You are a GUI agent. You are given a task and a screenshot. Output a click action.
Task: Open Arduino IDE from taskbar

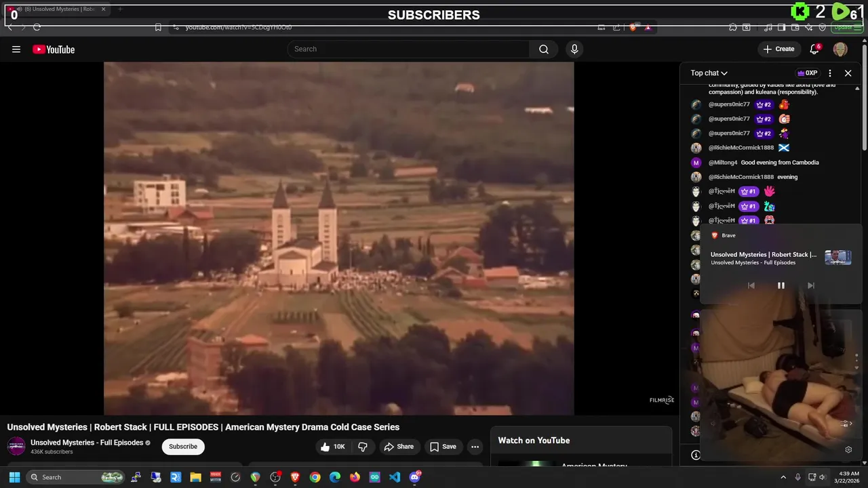tap(375, 477)
